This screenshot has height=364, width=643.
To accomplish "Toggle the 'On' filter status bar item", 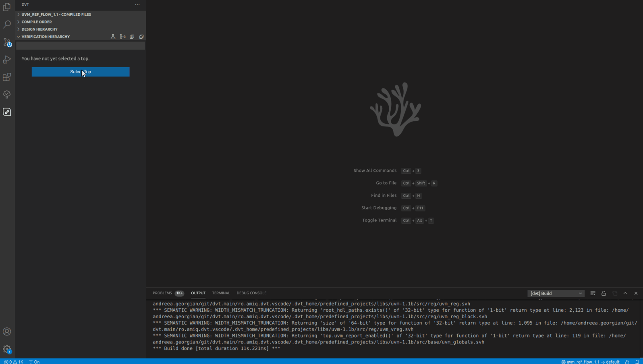I will click(34, 362).
